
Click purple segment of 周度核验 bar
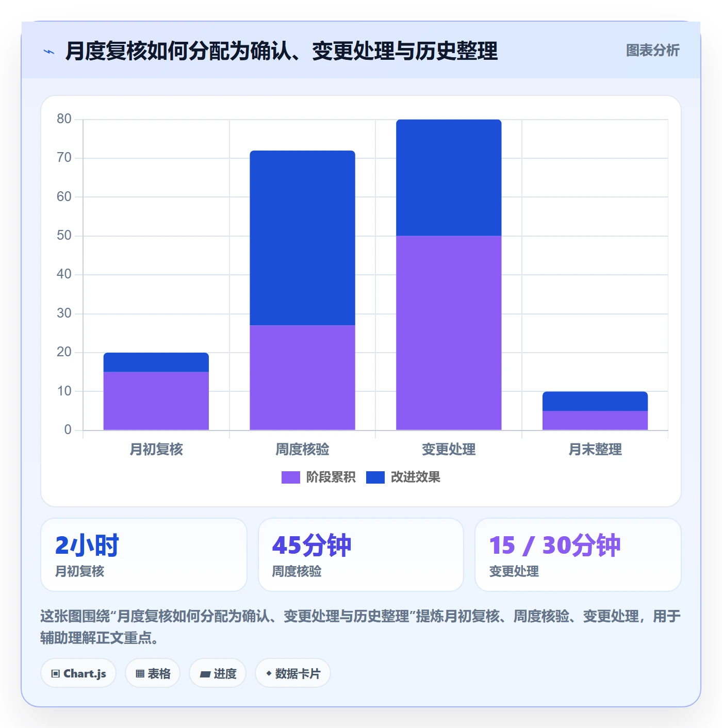pyautogui.click(x=302, y=378)
